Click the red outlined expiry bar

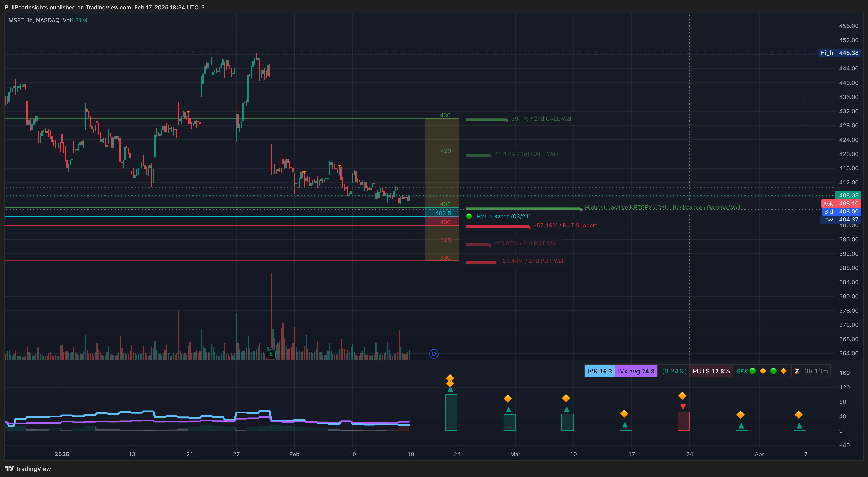click(684, 421)
